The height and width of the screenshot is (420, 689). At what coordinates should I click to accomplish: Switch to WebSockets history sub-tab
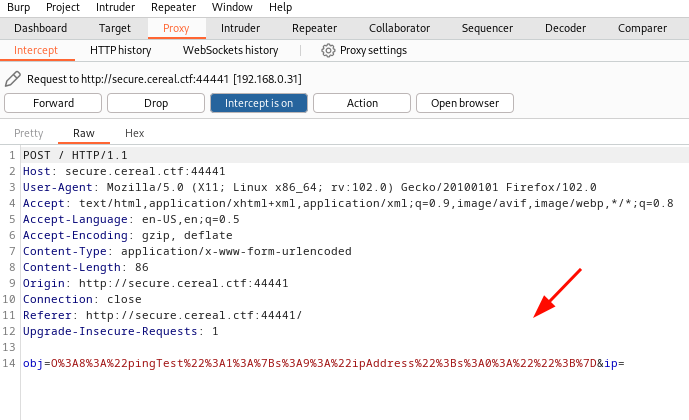pos(231,51)
